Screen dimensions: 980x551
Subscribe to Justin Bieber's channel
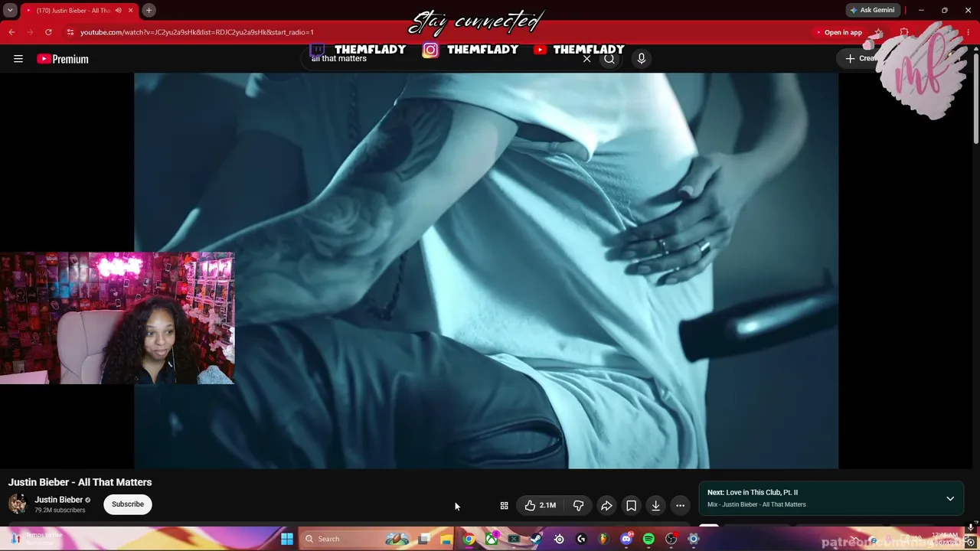[128, 504]
